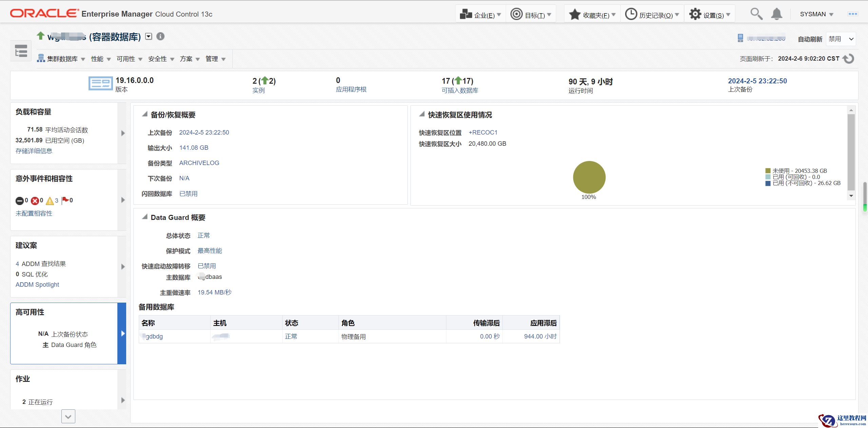Click the search magnifier icon
This screenshot has height=428, width=868.
tap(756, 14)
